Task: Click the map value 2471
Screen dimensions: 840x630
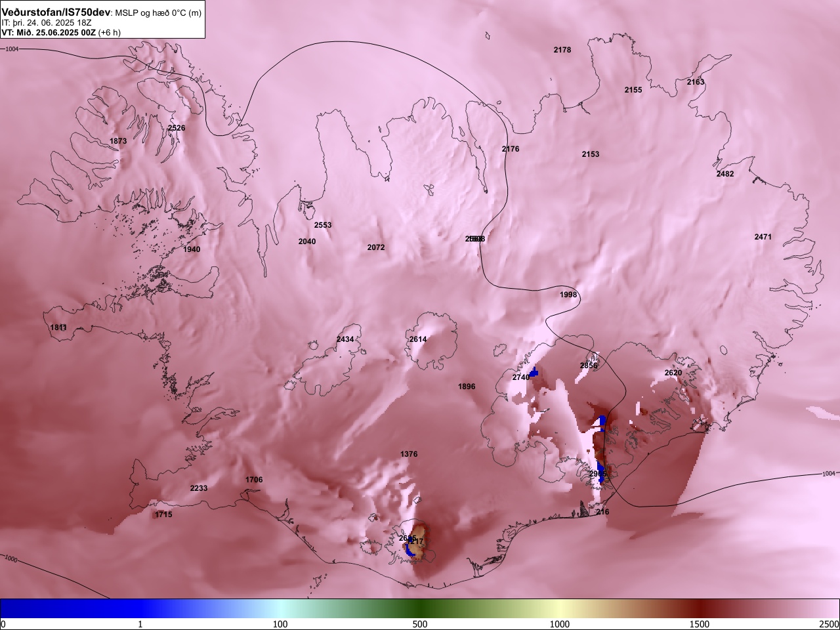Action: [763, 237]
